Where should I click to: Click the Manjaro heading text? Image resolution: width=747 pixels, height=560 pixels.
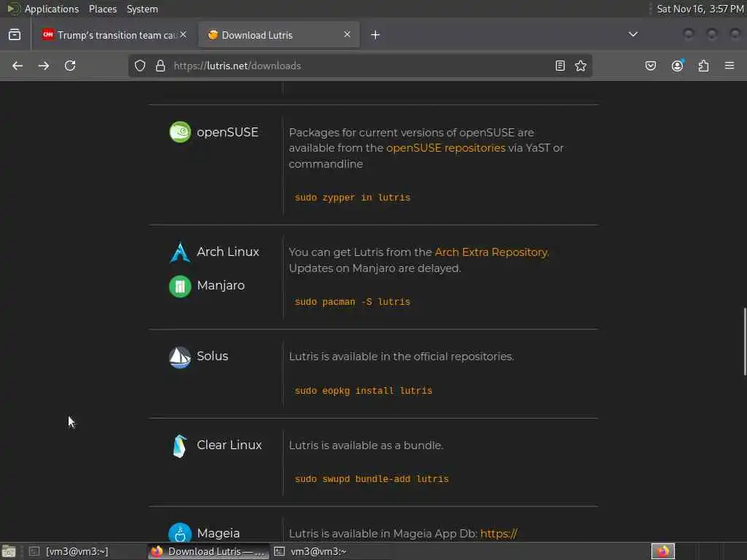[x=220, y=285]
